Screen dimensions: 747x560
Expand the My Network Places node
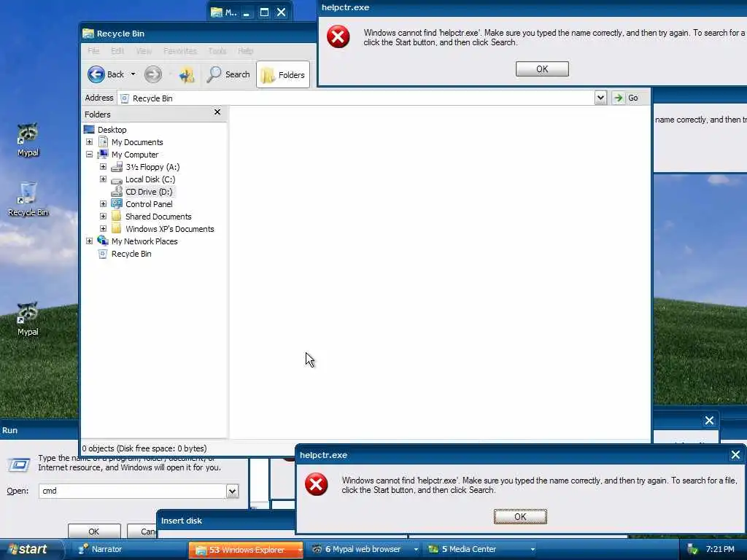point(89,241)
